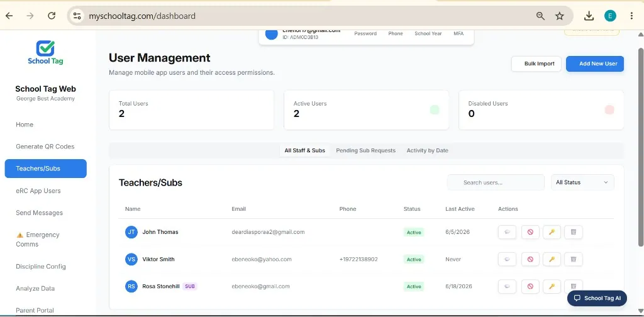Image resolution: width=644 pixels, height=317 pixels.
Task: Open the browser zoom magnifier icon
Action: pos(540,16)
